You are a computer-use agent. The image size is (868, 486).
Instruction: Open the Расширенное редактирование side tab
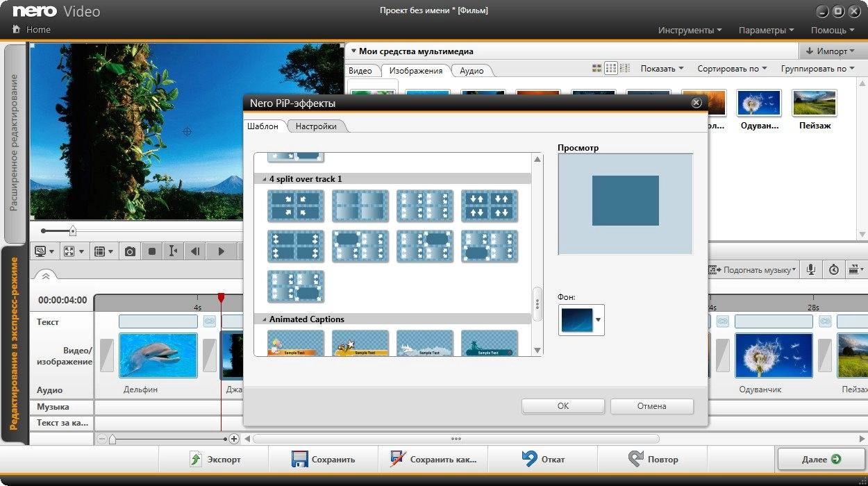tap(14, 142)
